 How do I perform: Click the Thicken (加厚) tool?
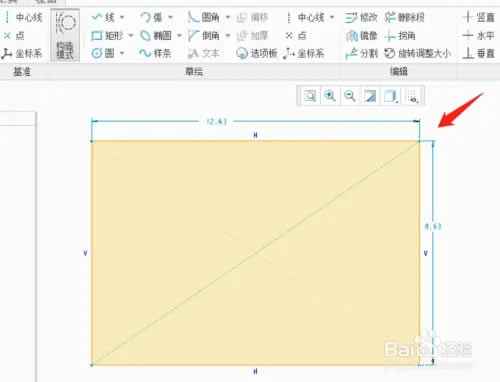(253, 35)
